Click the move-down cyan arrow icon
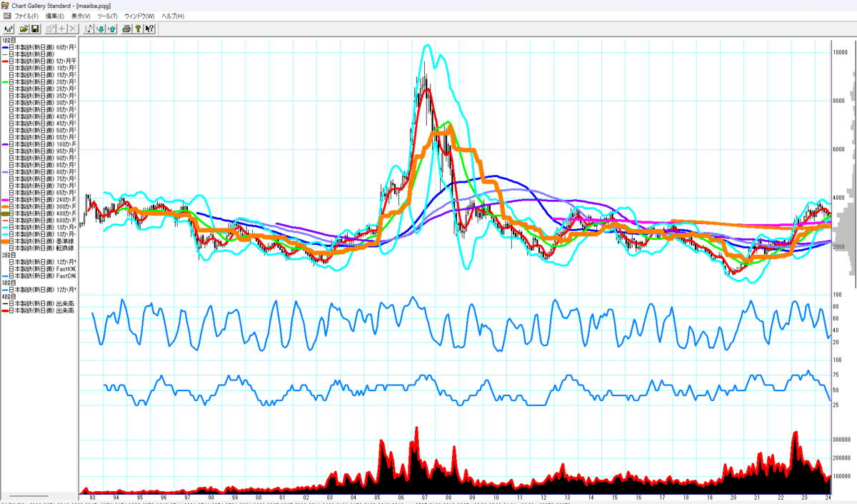 [101, 29]
